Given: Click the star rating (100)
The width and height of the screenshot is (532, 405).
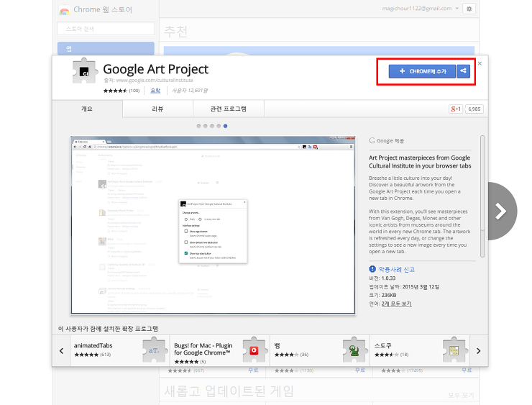Looking at the screenshot, I should pos(121,91).
